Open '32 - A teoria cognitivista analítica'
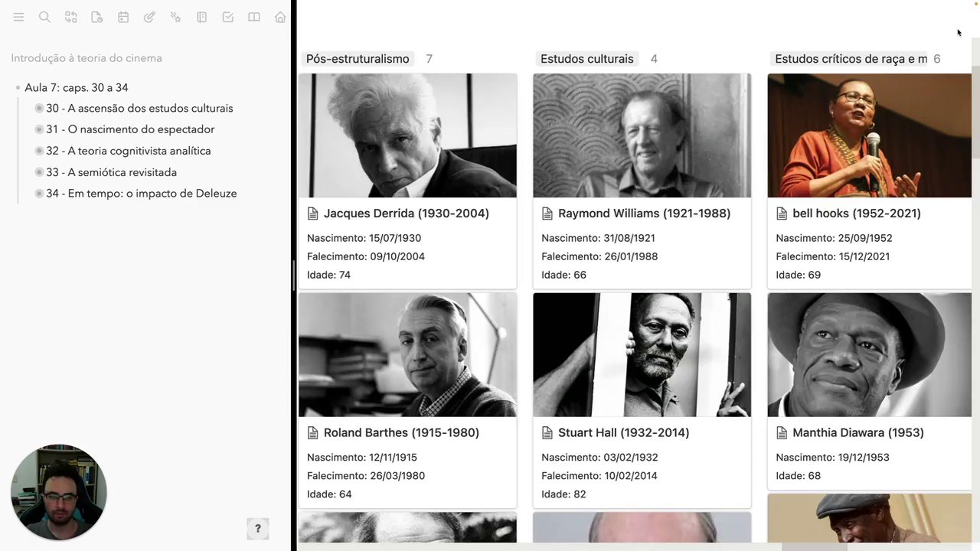 coord(128,152)
